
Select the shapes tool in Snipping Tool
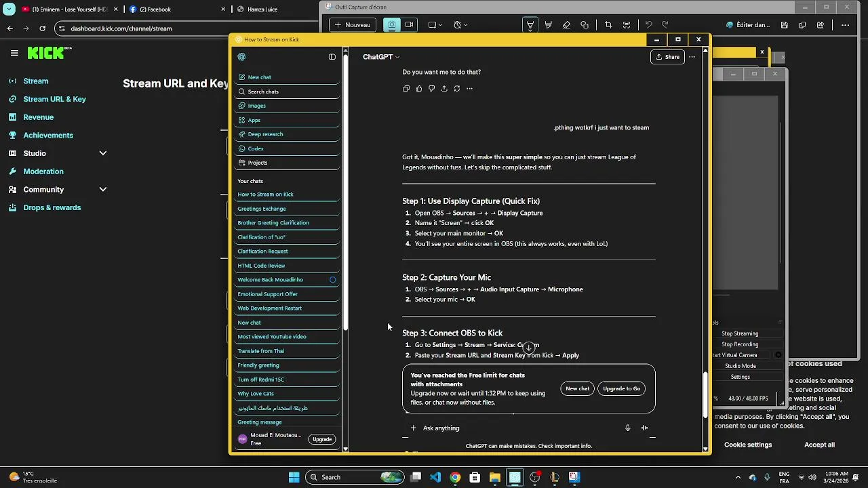(x=585, y=25)
